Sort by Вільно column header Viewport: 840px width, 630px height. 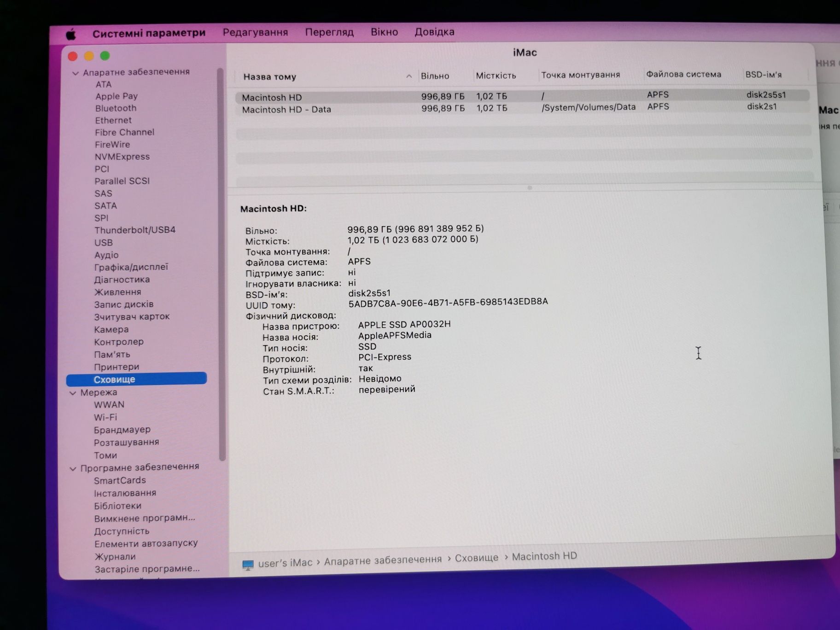point(435,76)
